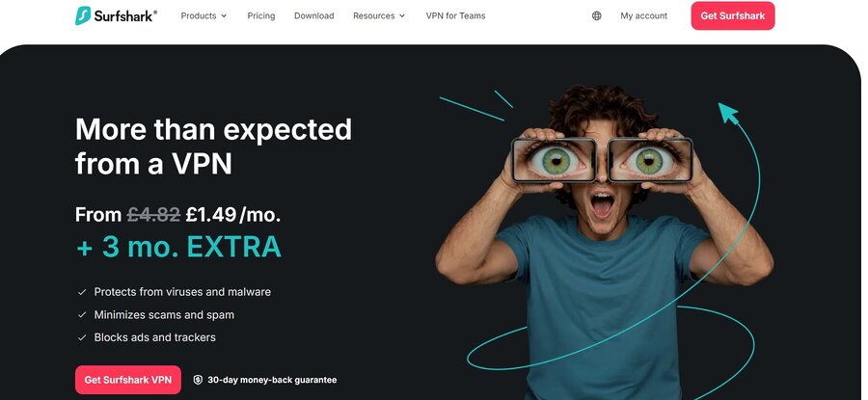868x400 pixels.
Task: Open the language globe icon
Action: click(596, 16)
